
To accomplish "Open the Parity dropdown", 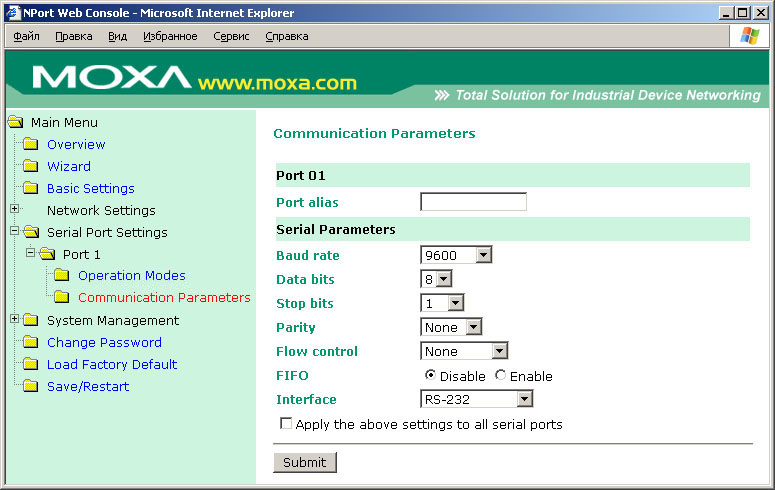I will point(452,327).
